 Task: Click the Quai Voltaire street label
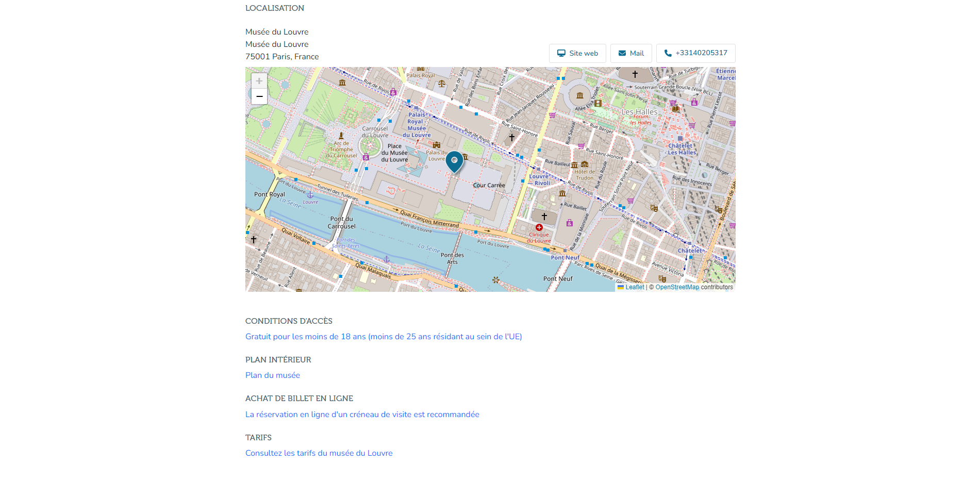click(x=296, y=236)
